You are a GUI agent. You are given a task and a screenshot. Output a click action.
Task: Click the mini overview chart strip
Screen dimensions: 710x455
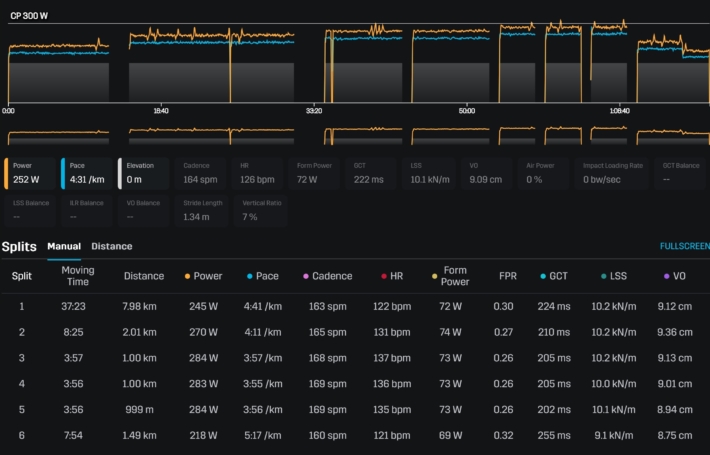click(355, 135)
